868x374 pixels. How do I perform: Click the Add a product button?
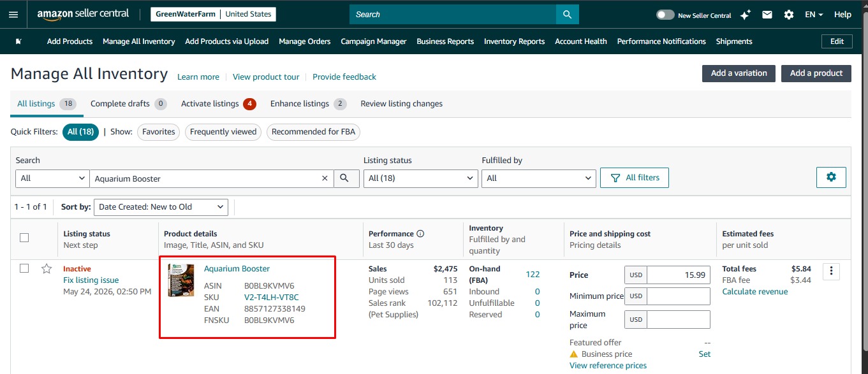click(x=816, y=73)
